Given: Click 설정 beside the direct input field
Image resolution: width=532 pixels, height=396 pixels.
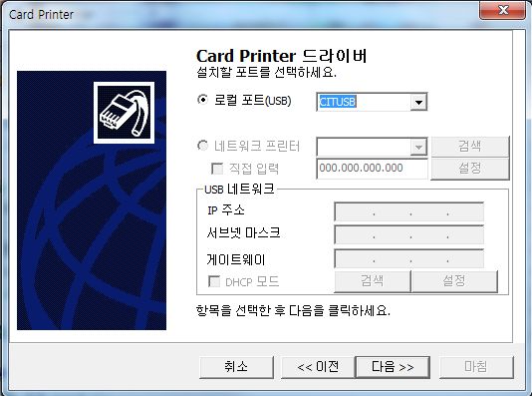Looking at the screenshot, I should 470,169.
